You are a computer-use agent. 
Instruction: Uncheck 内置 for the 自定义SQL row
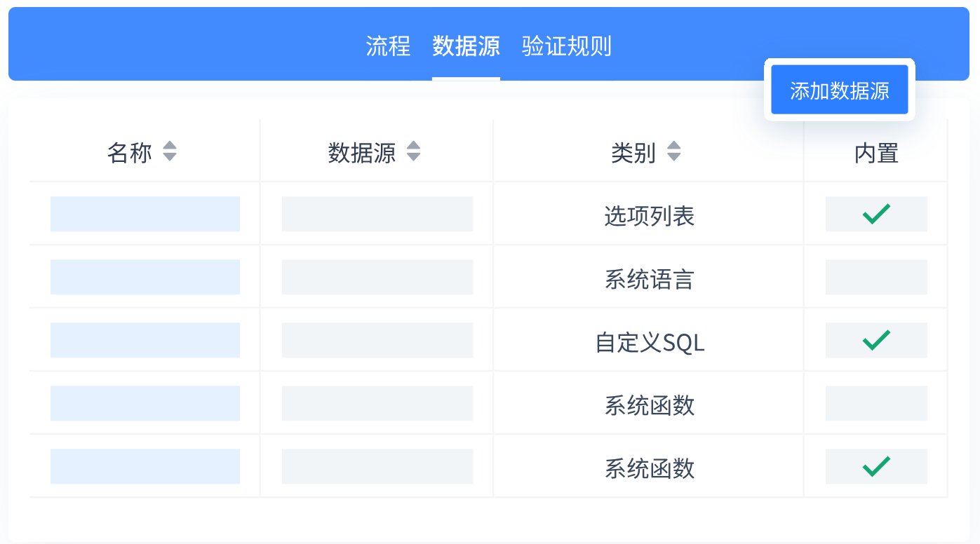pos(876,340)
